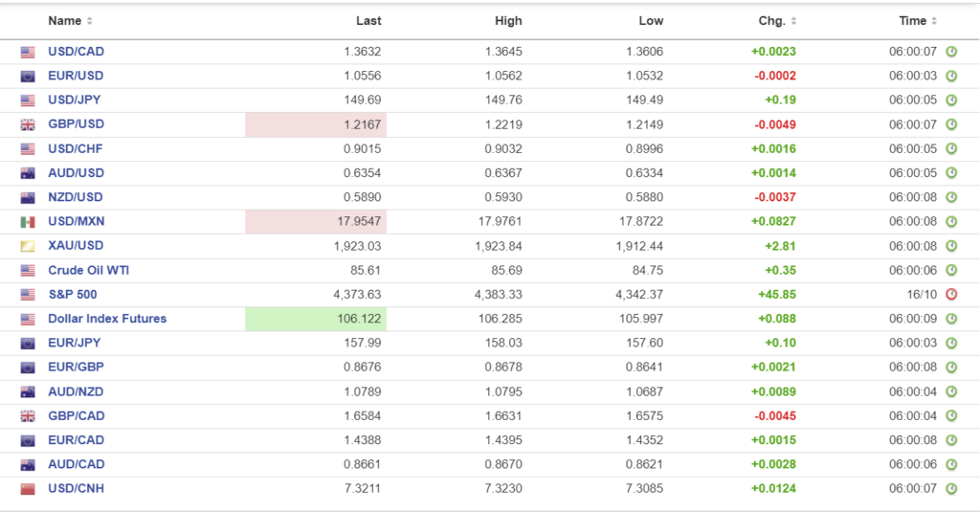Viewport: 980px width, 513px height.
Task: Click the Last column header
Action: 368,21
